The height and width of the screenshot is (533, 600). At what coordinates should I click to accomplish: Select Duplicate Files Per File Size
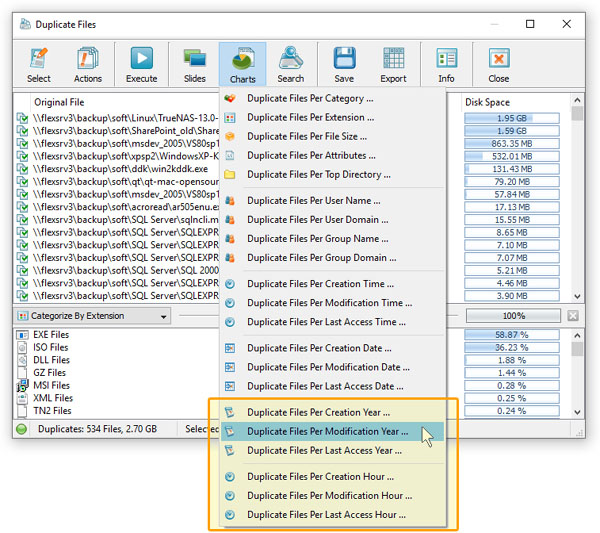click(x=332, y=137)
